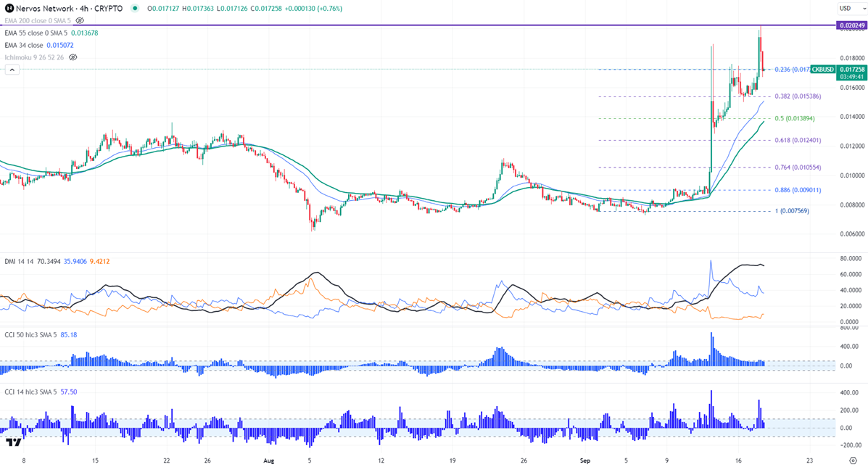Click the 0.5 (0.013894) Fibonacci level label

[794, 118]
